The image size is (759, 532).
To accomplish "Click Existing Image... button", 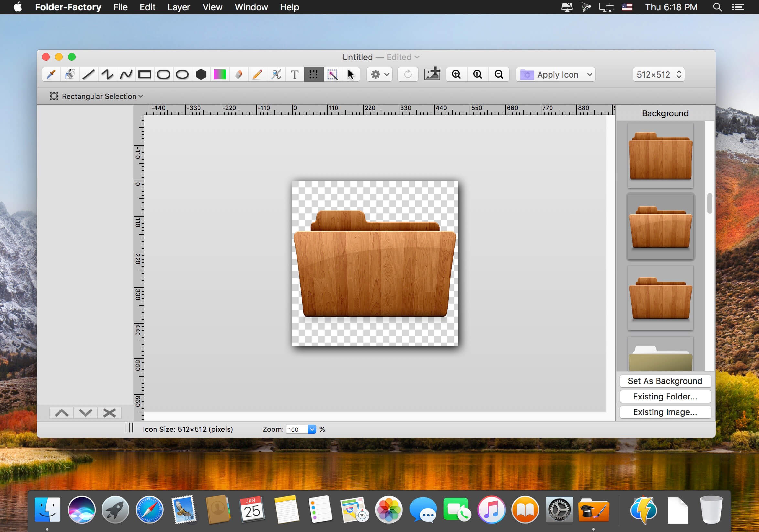I will click(665, 412).
